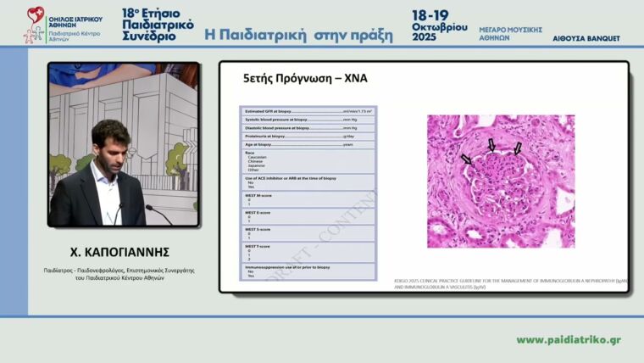Click the speaker video thumbnail
The height and width of the screenshot is (363, 644).
click(123, 144)
